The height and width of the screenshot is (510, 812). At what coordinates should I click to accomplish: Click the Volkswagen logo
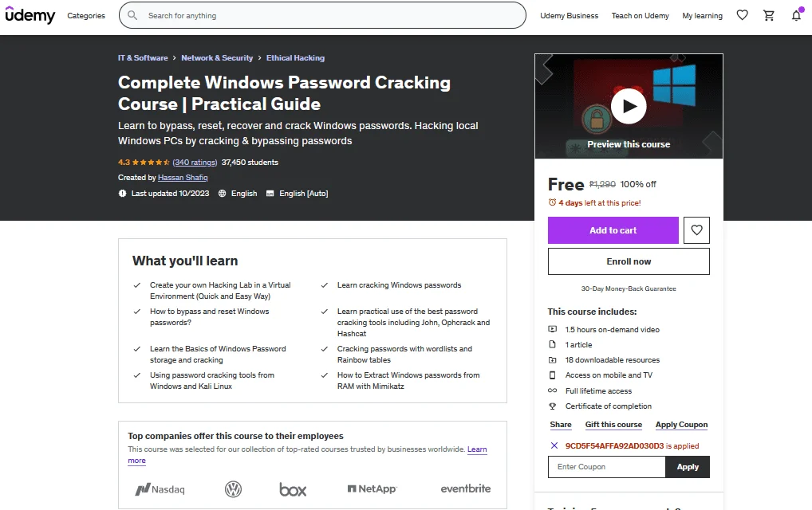(233, 488)
